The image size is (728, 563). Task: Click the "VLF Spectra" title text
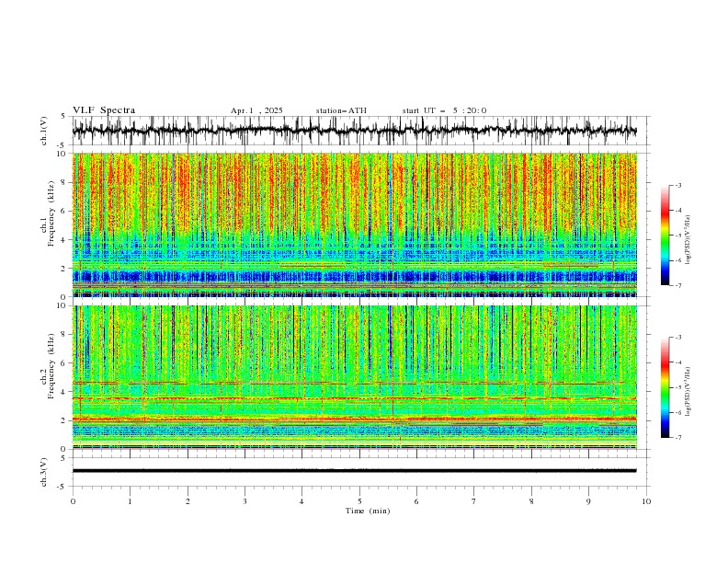tap(104, 110)
